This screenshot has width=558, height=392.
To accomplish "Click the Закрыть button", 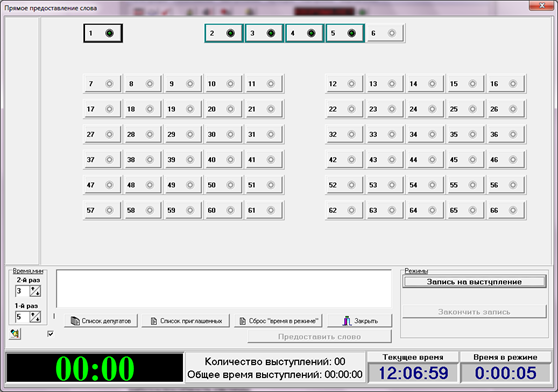I will click(x=360, y=321).
